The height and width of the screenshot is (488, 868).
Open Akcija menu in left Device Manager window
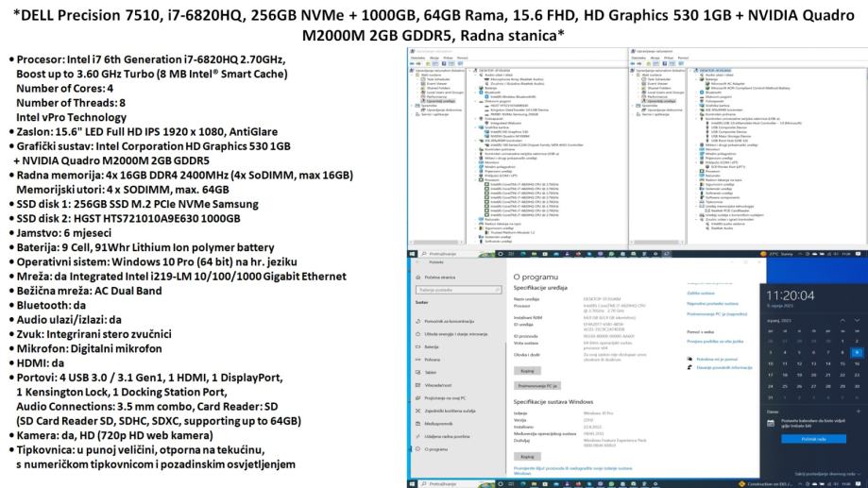434,58
